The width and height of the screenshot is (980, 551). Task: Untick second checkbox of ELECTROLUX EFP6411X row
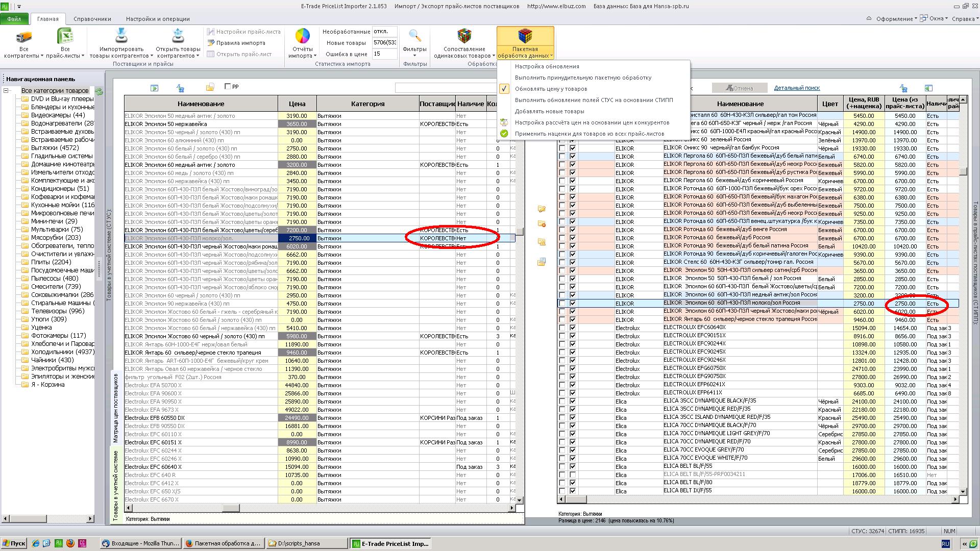coord(573,393)
